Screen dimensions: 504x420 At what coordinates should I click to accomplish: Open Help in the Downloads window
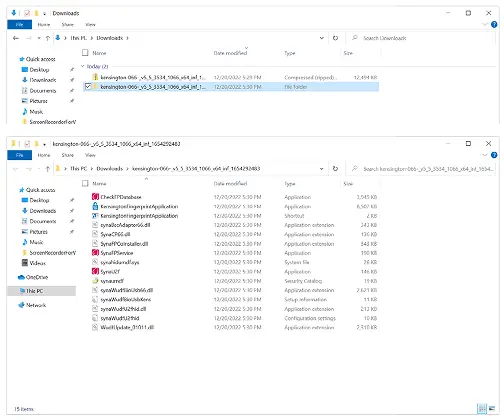point(494,24)
